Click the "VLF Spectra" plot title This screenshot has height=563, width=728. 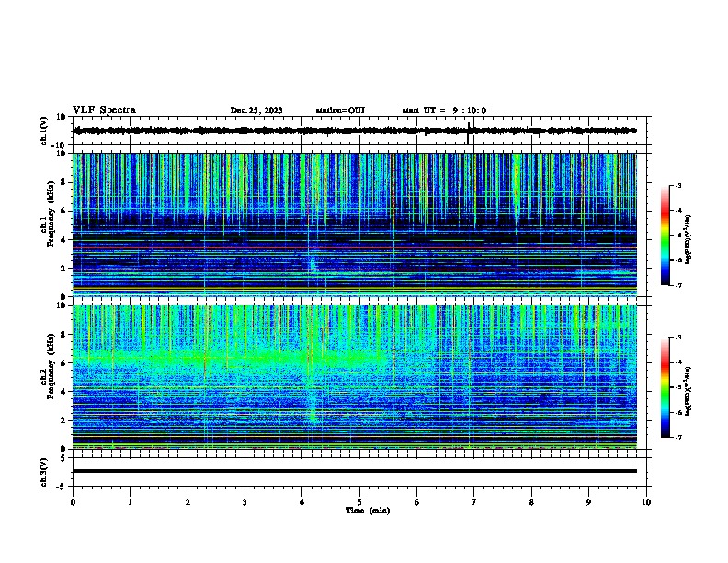(104, 110)
